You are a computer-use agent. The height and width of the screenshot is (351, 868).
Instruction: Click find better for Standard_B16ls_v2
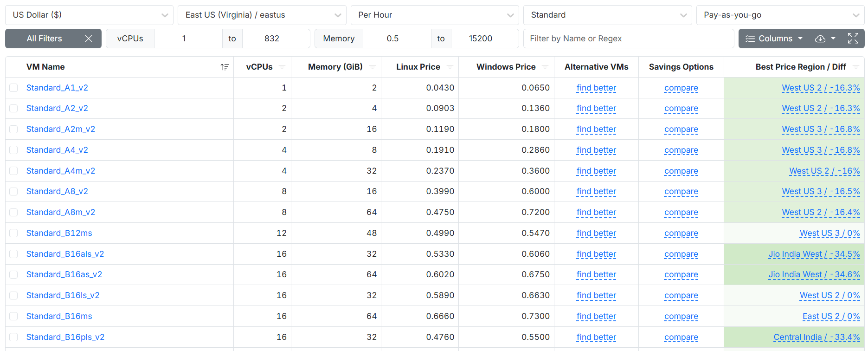(596, 295)
